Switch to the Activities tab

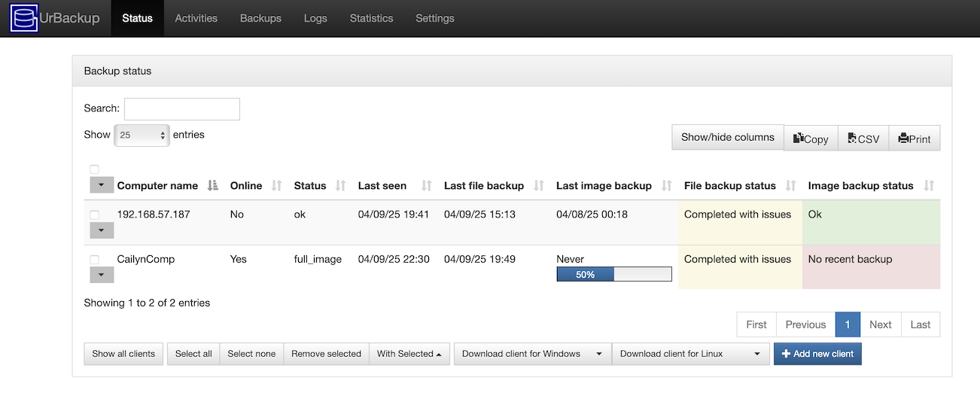[x=196, y=18]
